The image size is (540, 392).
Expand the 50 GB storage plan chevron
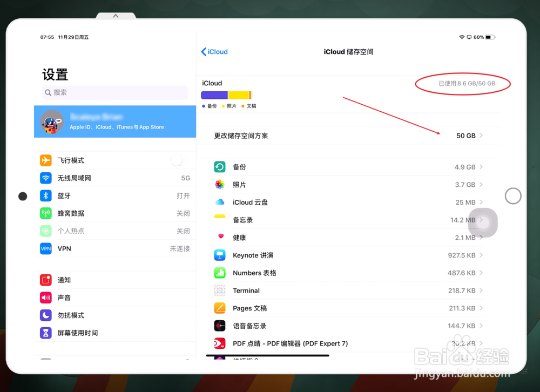(481, 136)
